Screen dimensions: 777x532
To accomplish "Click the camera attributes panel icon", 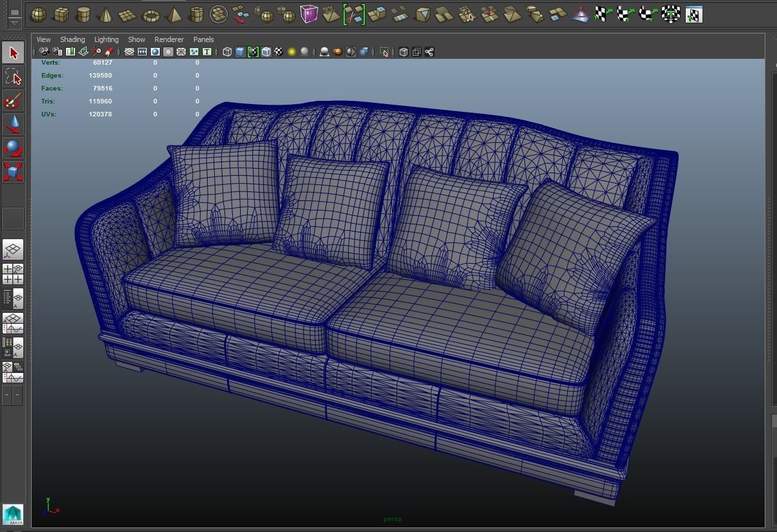I will click(x=57, y=52).
